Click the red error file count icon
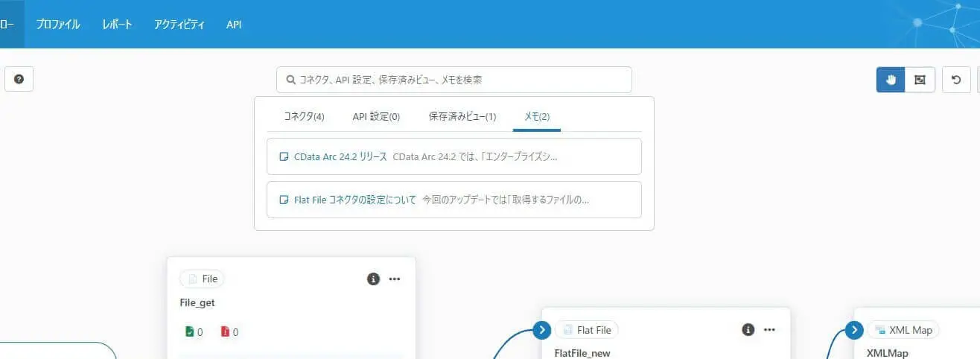 pyautogui.click(x=225, y=331)
